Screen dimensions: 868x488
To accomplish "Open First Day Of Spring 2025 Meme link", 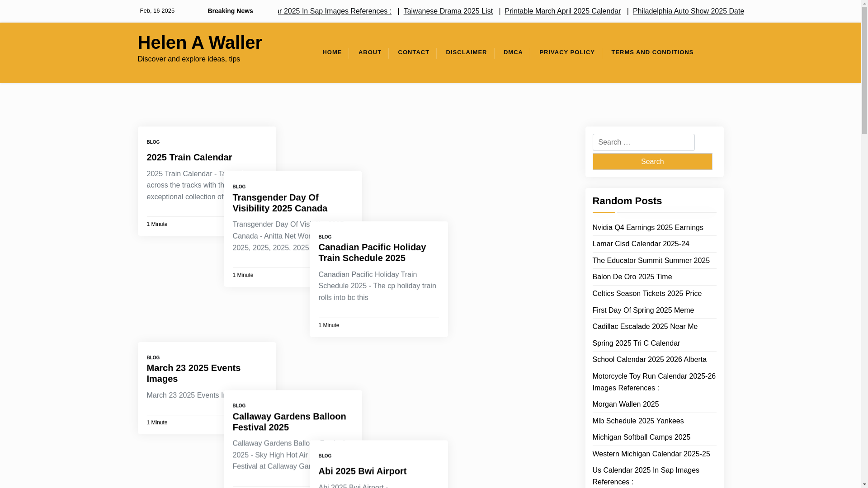I will coord(643,310).
